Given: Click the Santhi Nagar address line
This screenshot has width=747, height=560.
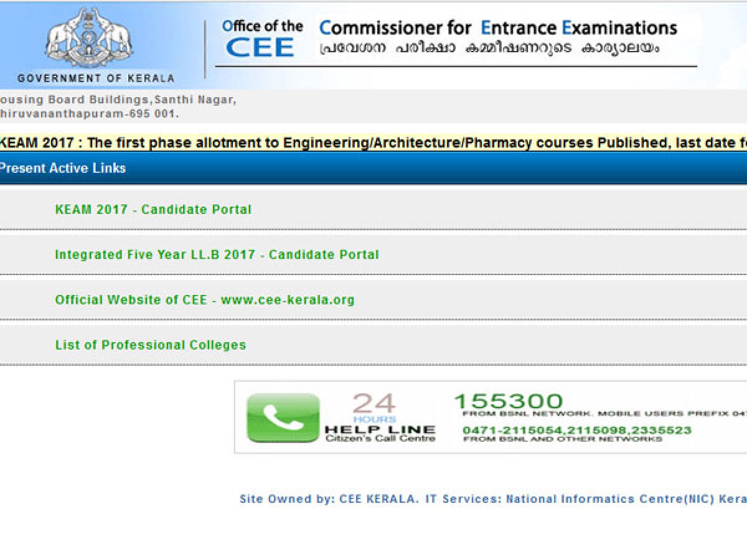Looking at the screenshot, I should pyautogui.click(x=118, y=100).
